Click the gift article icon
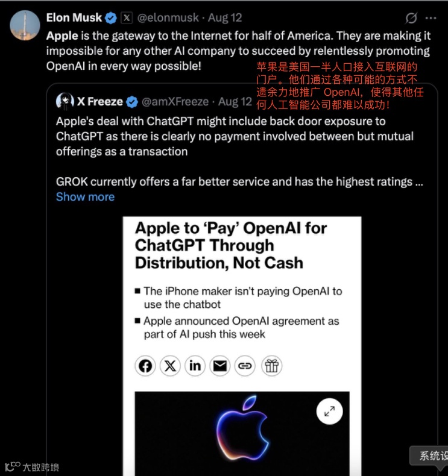 (x=271, y=366)
